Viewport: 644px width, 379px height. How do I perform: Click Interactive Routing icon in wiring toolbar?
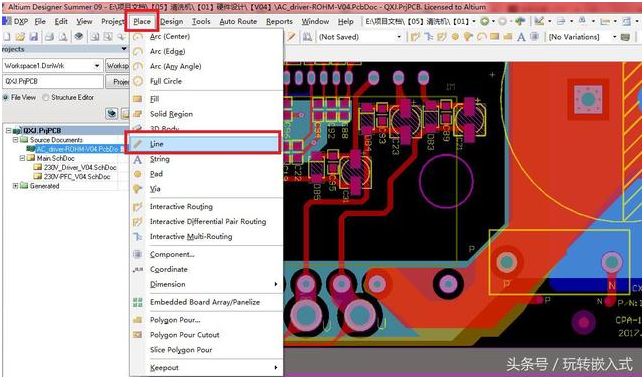click(x=415, y=37)
